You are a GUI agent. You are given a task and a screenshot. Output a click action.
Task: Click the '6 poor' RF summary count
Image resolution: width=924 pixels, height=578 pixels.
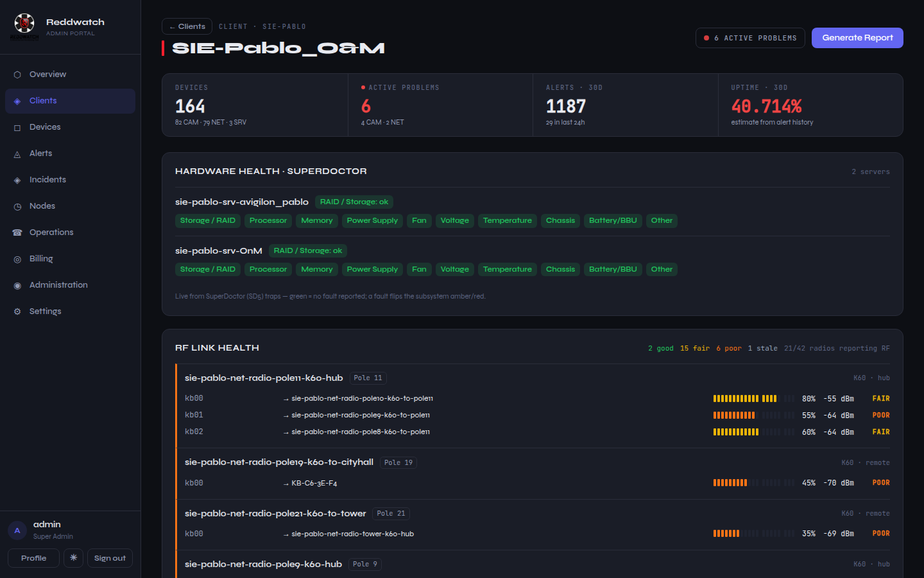728,348
